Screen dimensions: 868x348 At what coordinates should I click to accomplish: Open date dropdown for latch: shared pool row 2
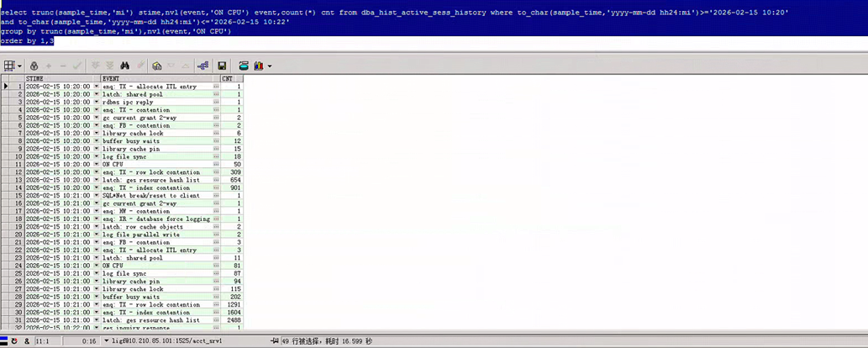(x=97, y=94)
